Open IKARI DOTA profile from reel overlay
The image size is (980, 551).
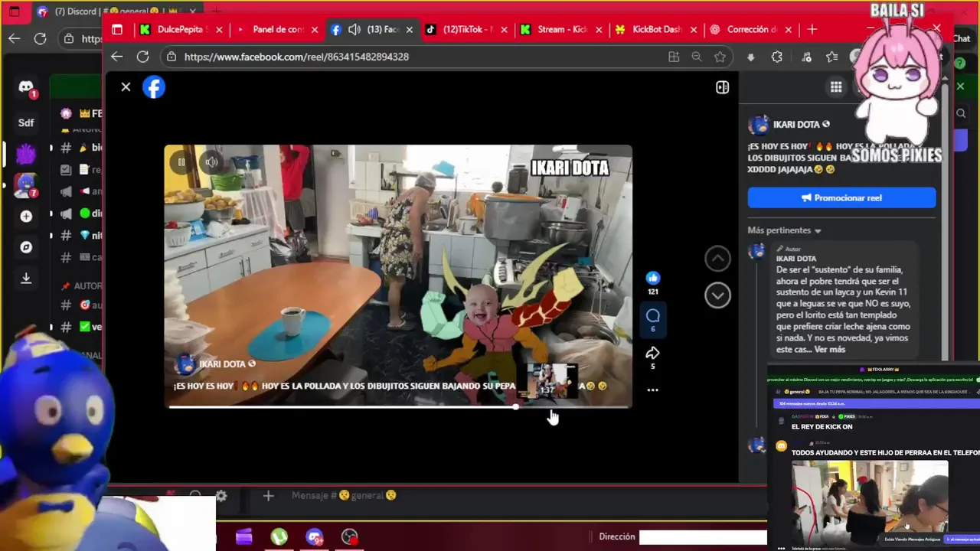(x=222, y=364)
